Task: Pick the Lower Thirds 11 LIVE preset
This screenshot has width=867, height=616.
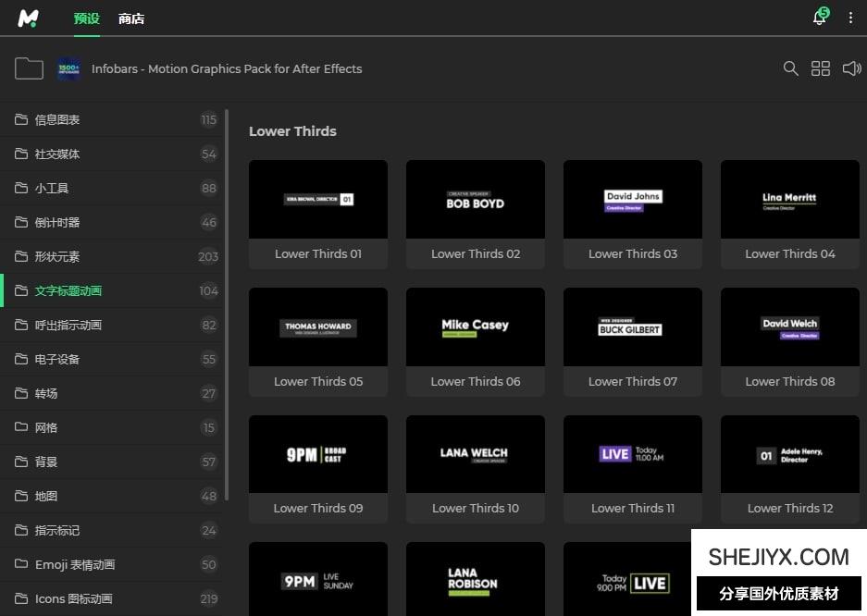Action: click(633, 454)
